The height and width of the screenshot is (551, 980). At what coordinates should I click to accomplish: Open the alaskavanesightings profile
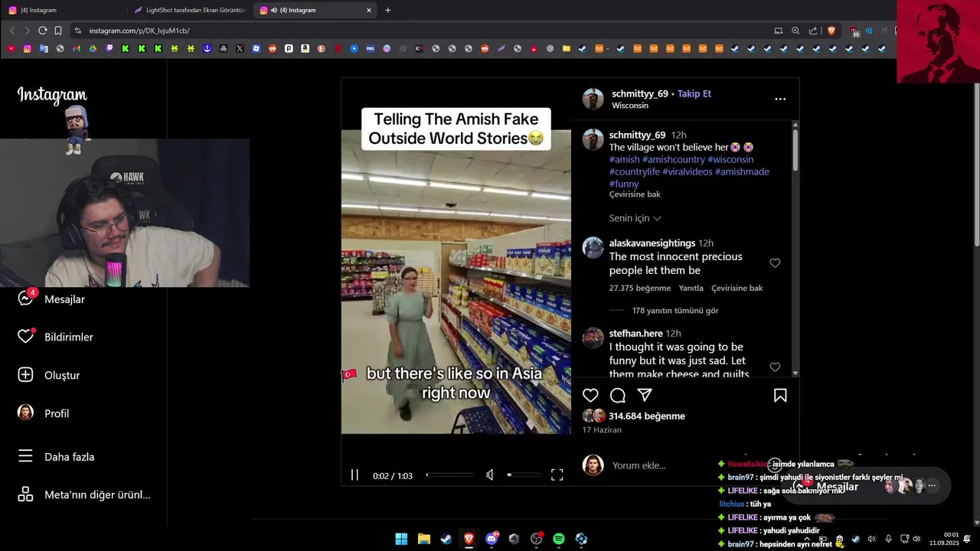click(652, 243)
